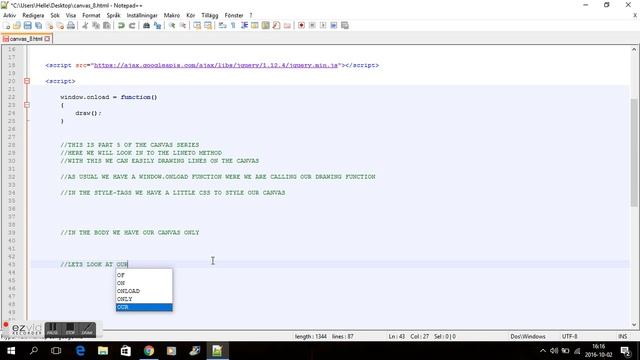The width and height of the screenshot is (640, 360).
Task: Toggle synchronized horizontal scrolling
Action: click(208, 25)
